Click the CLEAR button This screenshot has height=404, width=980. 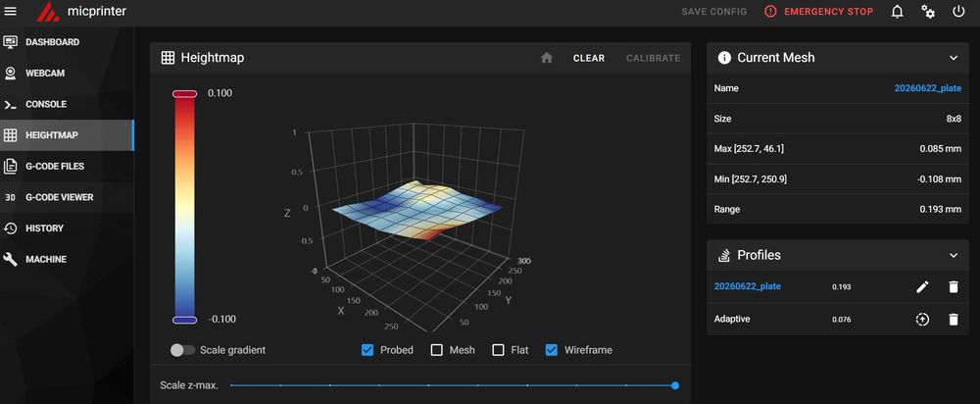(589, 58)
